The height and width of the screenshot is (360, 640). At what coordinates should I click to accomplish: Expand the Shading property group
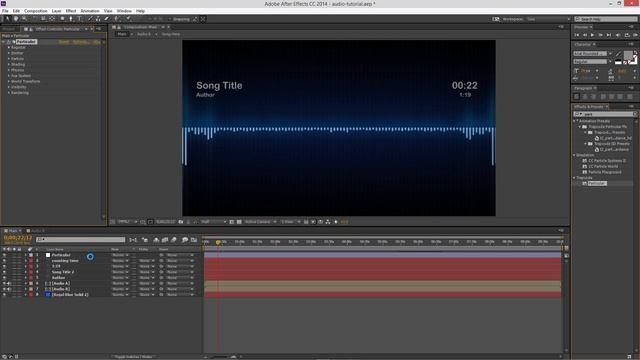pyautogui.click(x=9, y=64)
